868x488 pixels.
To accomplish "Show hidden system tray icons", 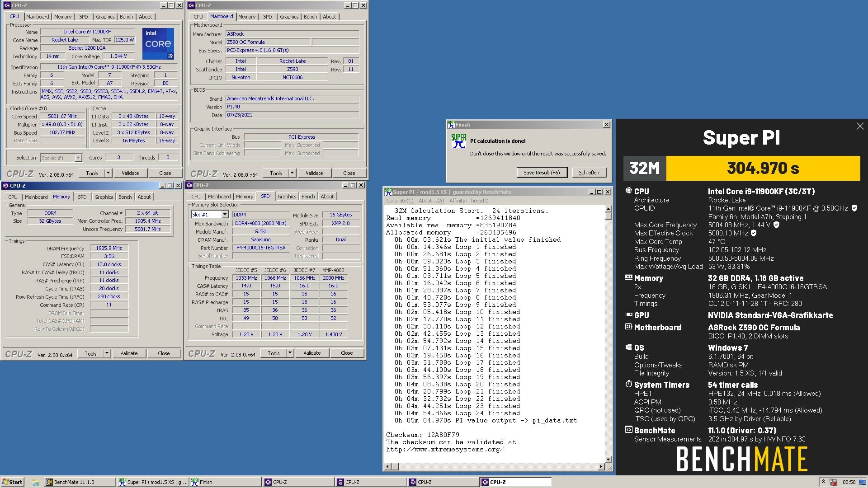I will (x=823, y=482).
